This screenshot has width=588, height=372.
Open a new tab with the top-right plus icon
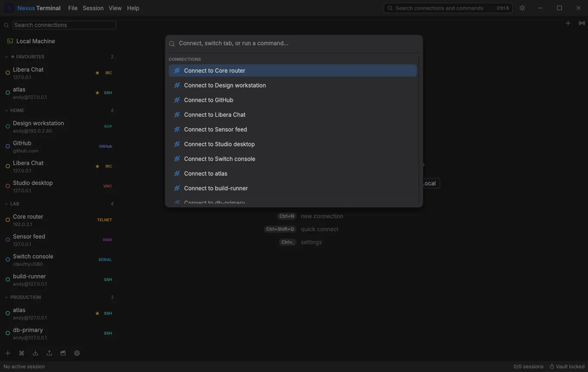click(x=568, y=23)
